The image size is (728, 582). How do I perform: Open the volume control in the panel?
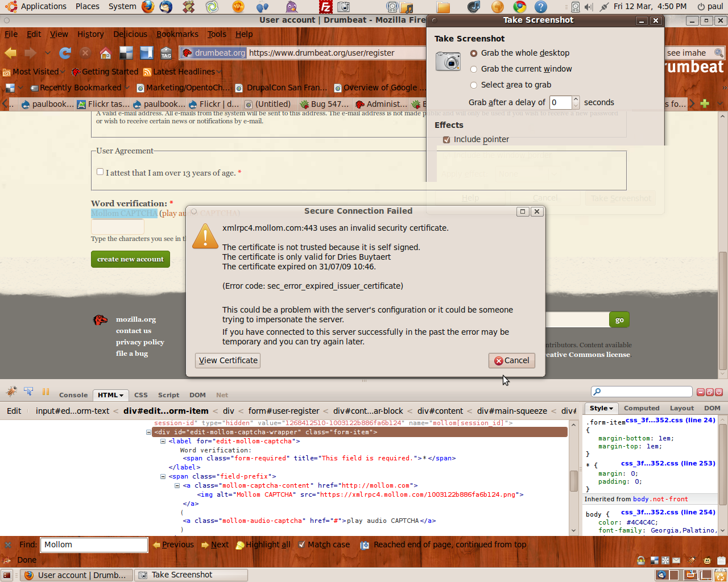click(x=589, y=7)
